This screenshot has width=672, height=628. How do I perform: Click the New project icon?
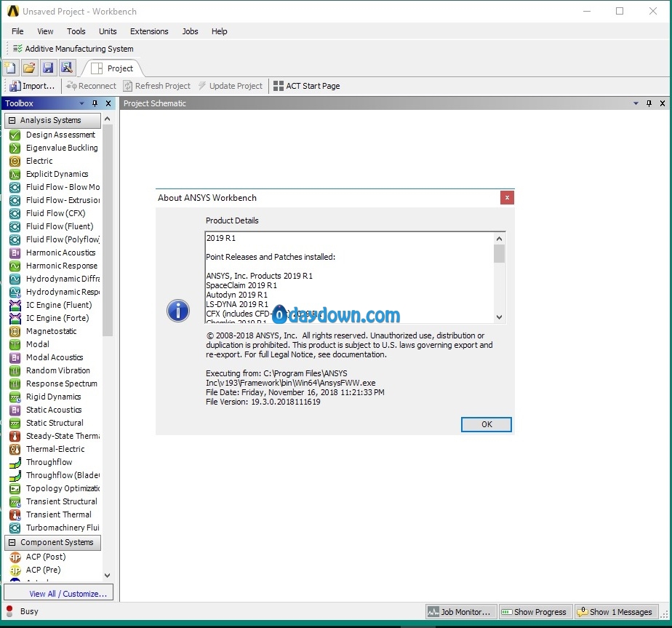click(x=10, y=68)
